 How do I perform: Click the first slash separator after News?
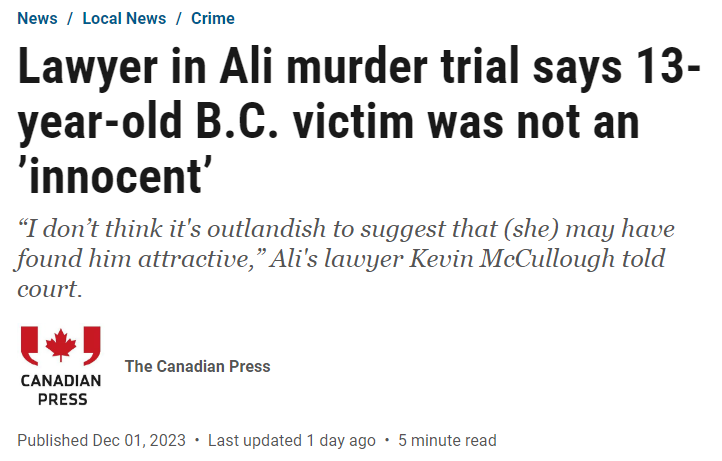click(x=70, y=18)
